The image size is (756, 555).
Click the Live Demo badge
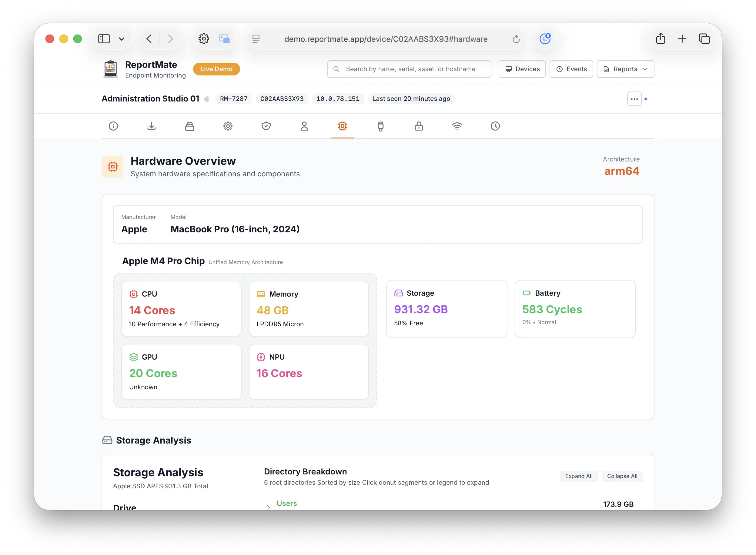pos(216,69)
